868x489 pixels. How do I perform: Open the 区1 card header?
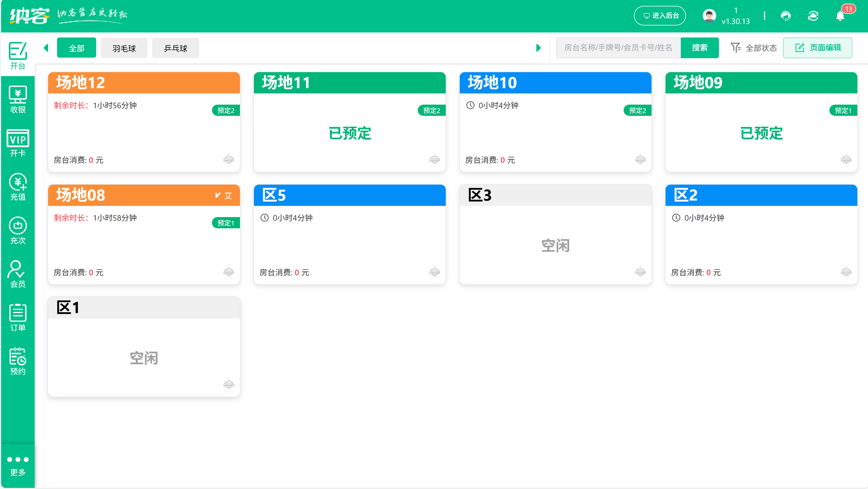(144, 308)
